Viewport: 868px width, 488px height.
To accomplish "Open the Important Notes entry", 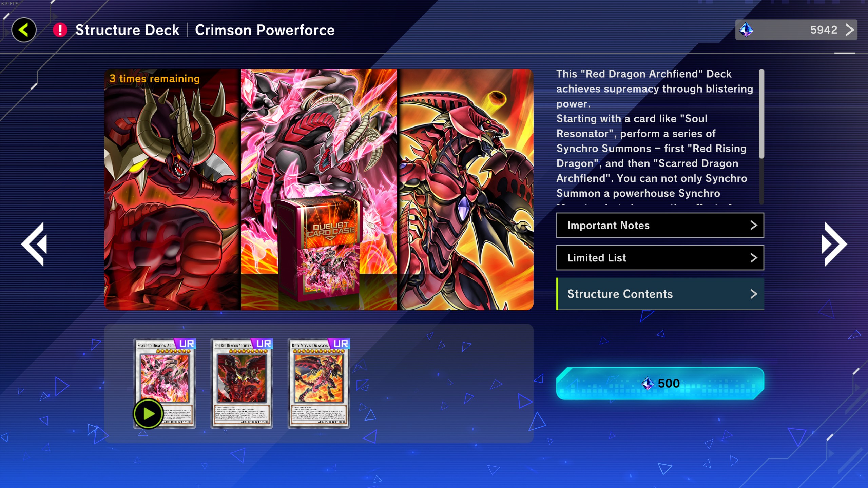I will pyautogui.click(x=660, y=225).
